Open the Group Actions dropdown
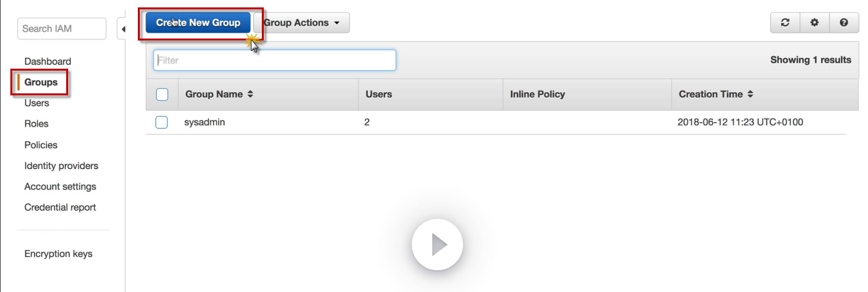 point(302,23)
